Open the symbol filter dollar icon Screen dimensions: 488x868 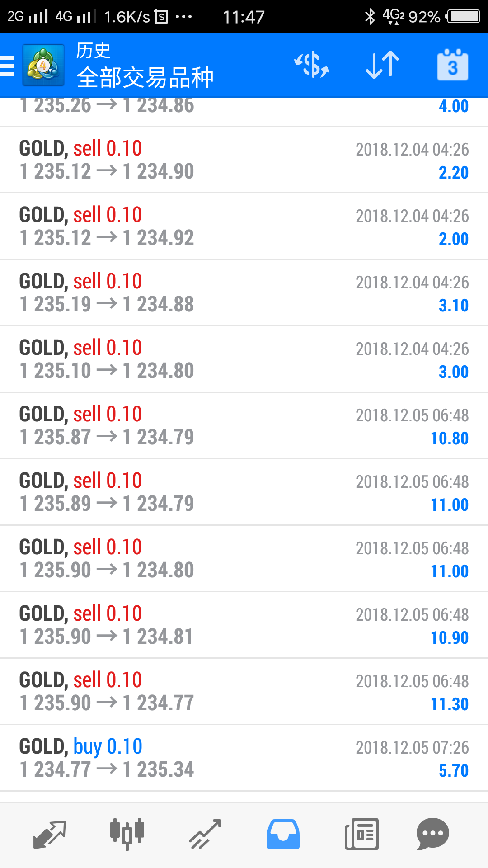(x=312, y=65)
